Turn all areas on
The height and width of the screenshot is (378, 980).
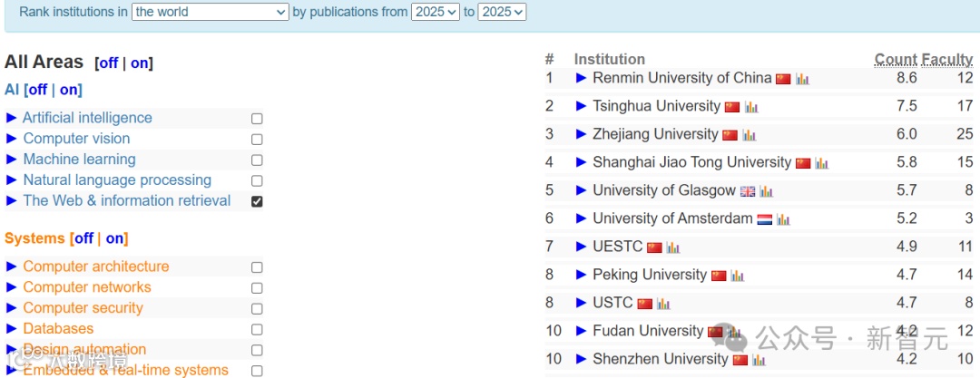point(140,63)
